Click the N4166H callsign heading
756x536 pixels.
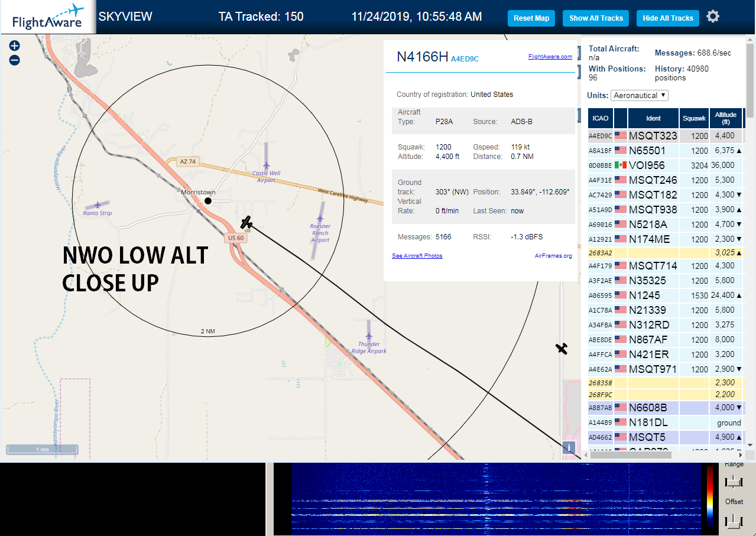[x=422, y=57]
